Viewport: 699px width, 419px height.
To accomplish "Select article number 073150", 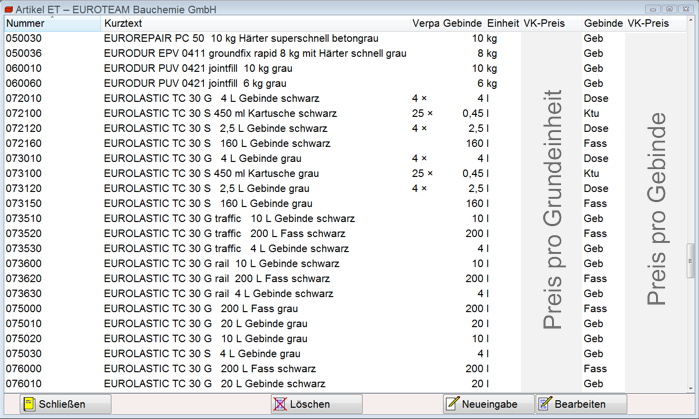I will coord(24,204).
